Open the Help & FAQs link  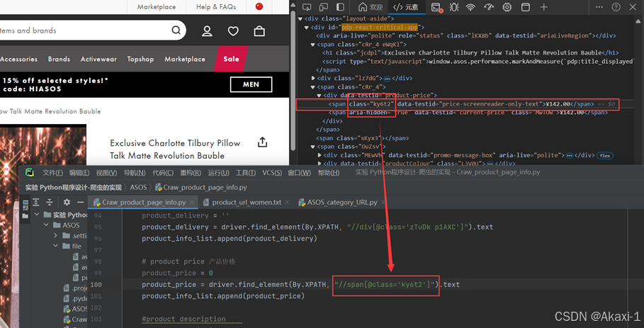pos(216,6)
